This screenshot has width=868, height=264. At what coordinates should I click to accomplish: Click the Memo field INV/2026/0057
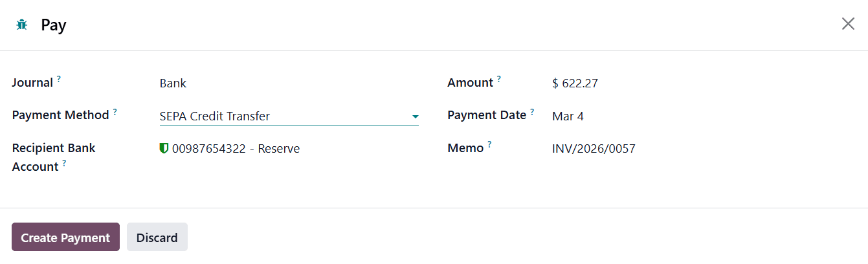click(594, 149)
